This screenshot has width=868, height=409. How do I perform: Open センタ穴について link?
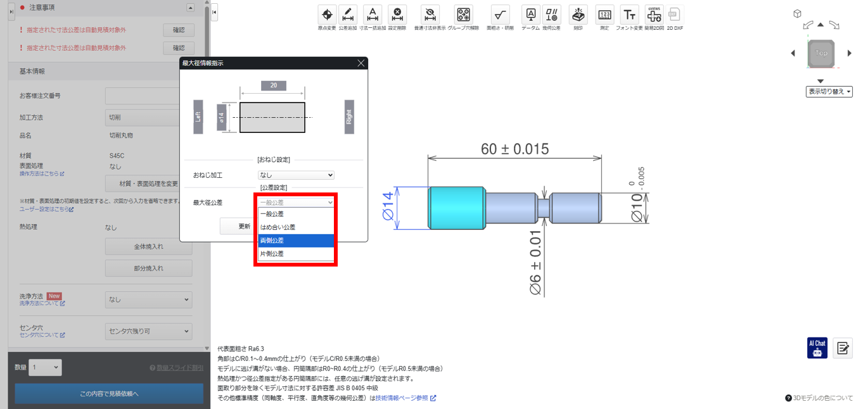[x=42, y=335]
